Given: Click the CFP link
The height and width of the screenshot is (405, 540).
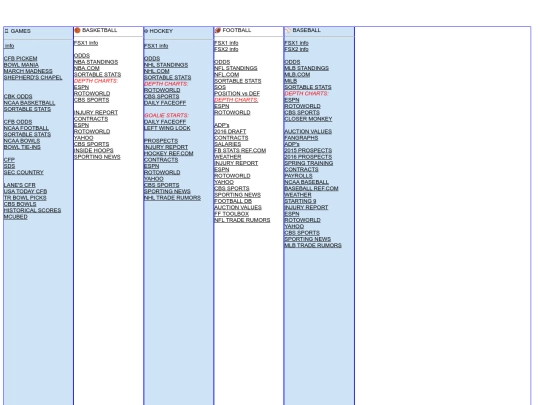Looking at the screenshot, I should [x=9, y=160].
